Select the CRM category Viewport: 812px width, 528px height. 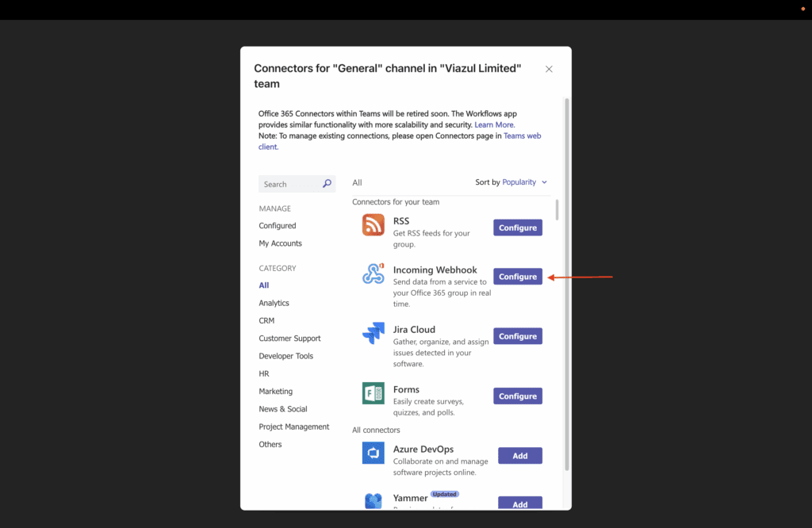tap(266, 320)
